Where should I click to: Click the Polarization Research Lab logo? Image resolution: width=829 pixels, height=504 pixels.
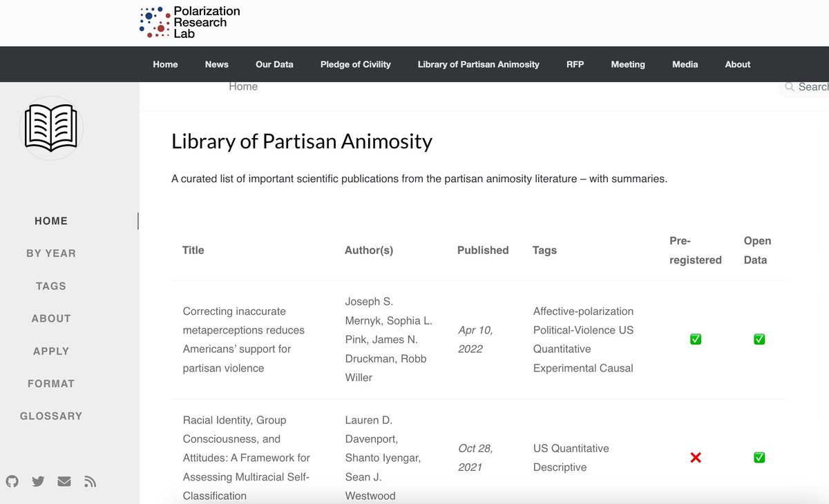tap(189, 21)
